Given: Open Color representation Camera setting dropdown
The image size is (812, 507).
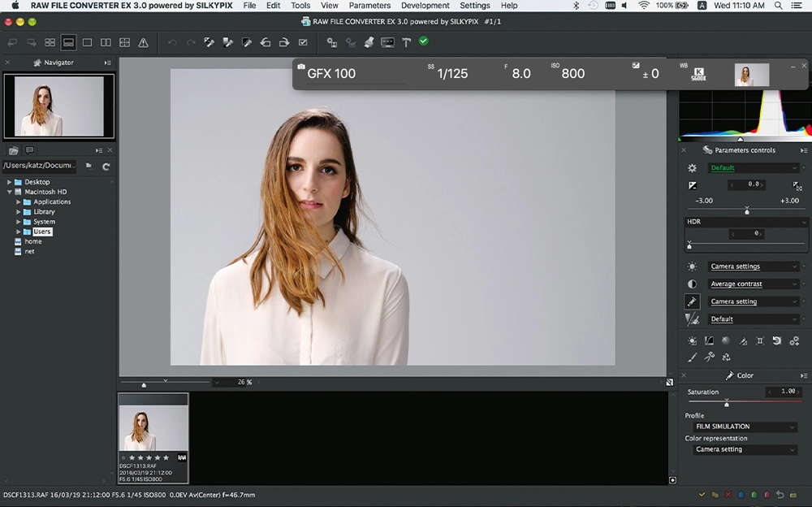Looking at the screenshot, I should pos(745,449).
